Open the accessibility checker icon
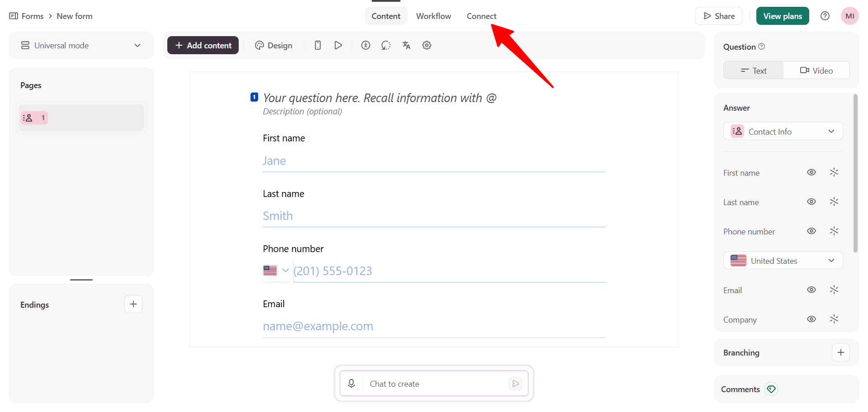Screen dimensions: 868x412 pyautogui.click(x=366, y=45)
